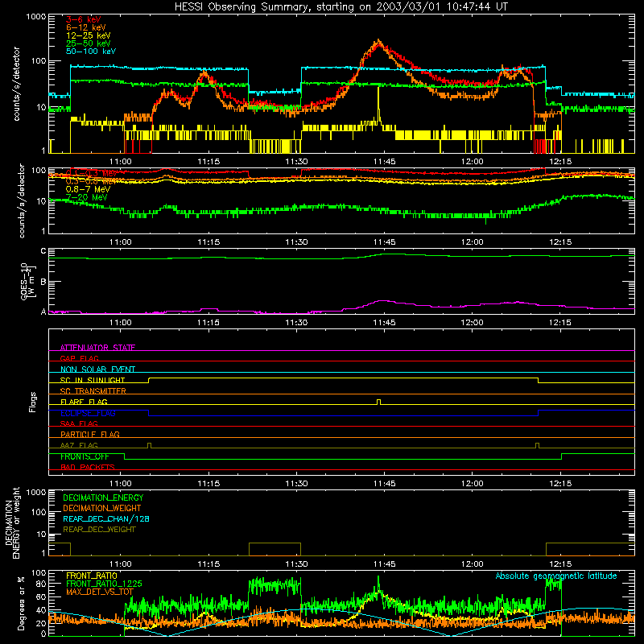Click the PARTICLE_FLAG label

pyautogui.click(x=90, y=434)
